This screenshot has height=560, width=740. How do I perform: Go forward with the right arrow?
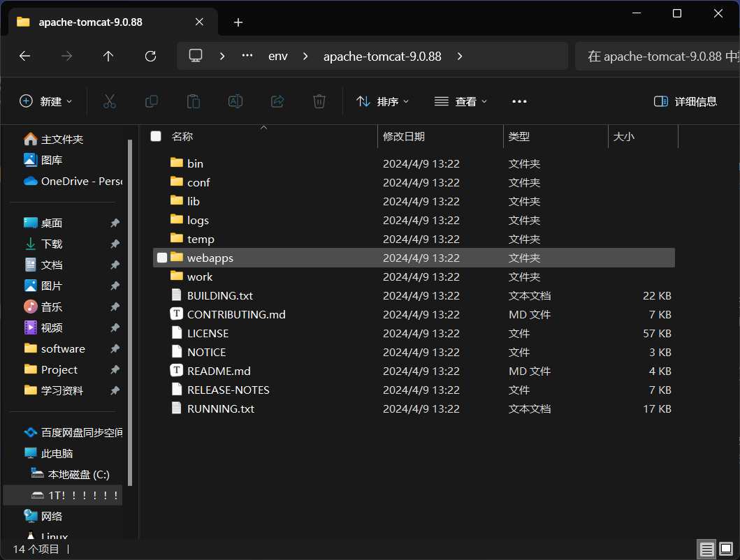[66, 56]
